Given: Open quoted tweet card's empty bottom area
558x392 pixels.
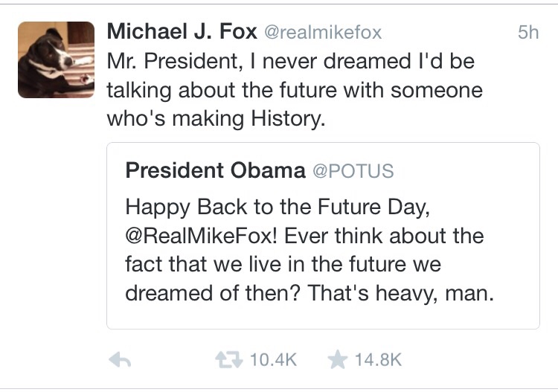Looking at the screenshot, I should tap(323, 316).
